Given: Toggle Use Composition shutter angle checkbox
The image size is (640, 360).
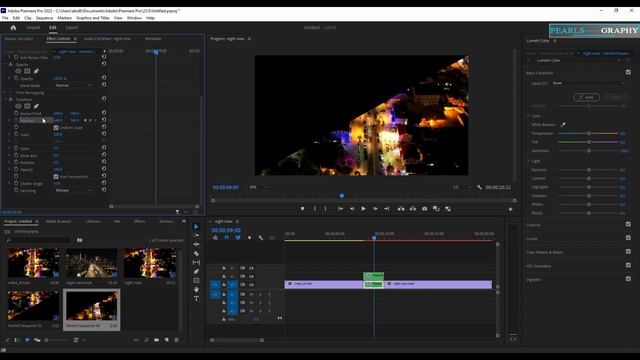Looking at the screenshot, I should [56, 176].
